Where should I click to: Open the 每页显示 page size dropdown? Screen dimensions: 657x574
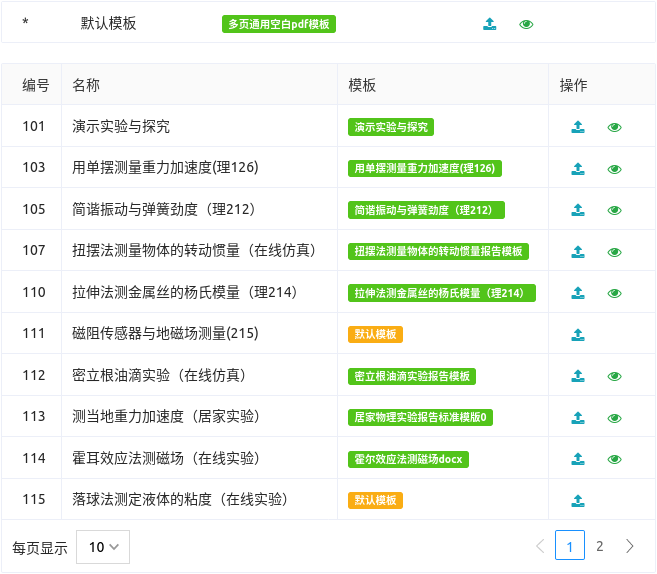tap(103, 547)
